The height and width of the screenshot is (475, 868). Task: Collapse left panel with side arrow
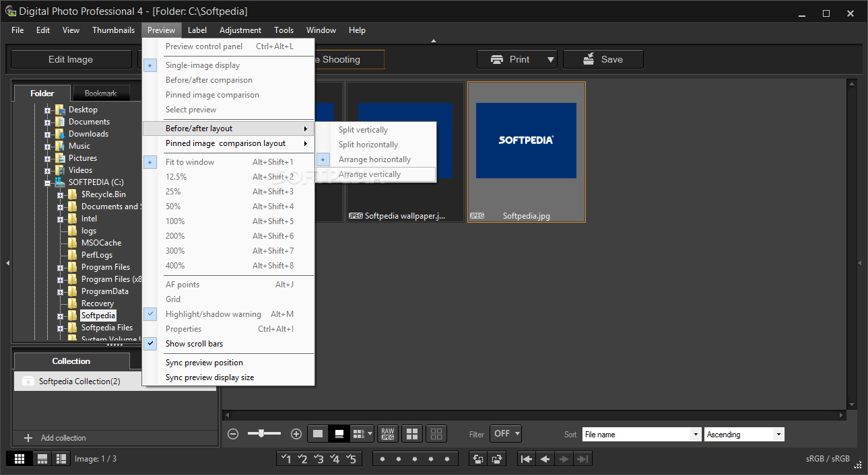[x=7, y=263]
